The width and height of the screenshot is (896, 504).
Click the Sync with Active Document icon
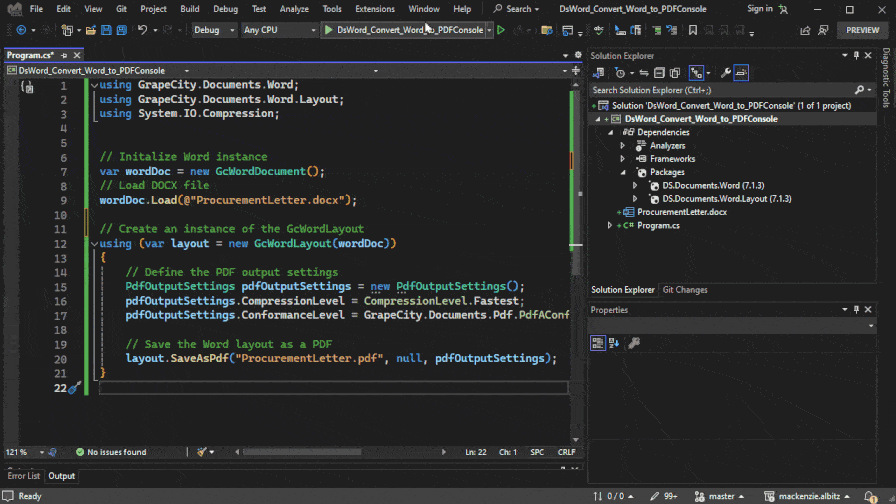646,73
